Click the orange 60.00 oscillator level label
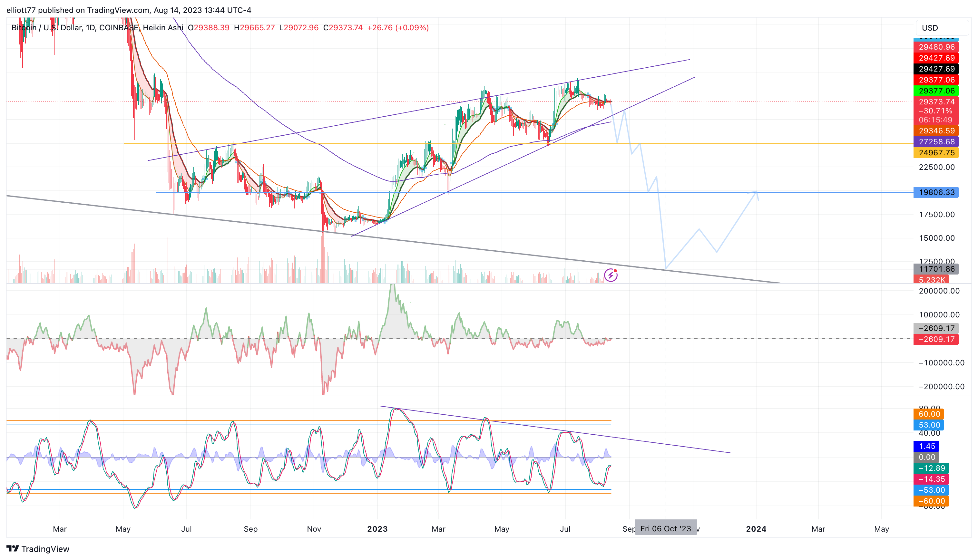The image size is (978, 560). point(928,414)
